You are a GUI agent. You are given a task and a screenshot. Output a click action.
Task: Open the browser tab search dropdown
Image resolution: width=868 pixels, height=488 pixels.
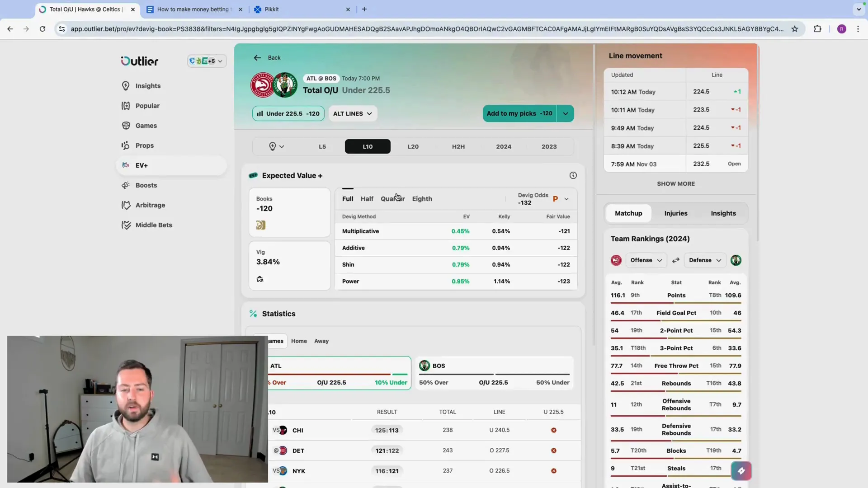[859, 9]
